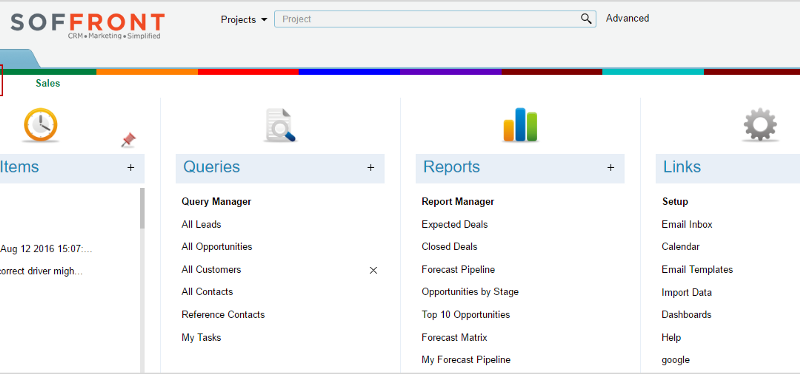Open the Forecast Matrix report
800x374 pixels.
point(454,337)
